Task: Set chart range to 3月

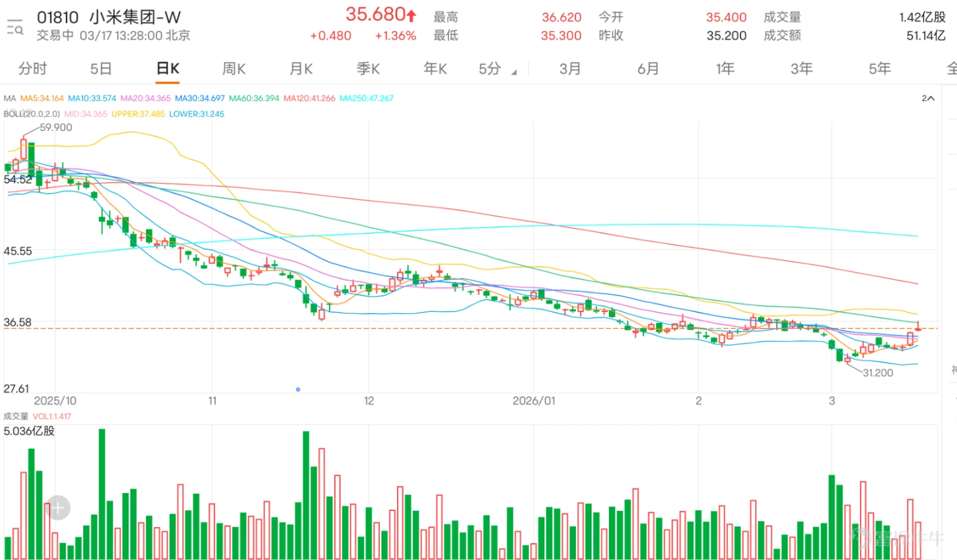Action: pos(570,69)
